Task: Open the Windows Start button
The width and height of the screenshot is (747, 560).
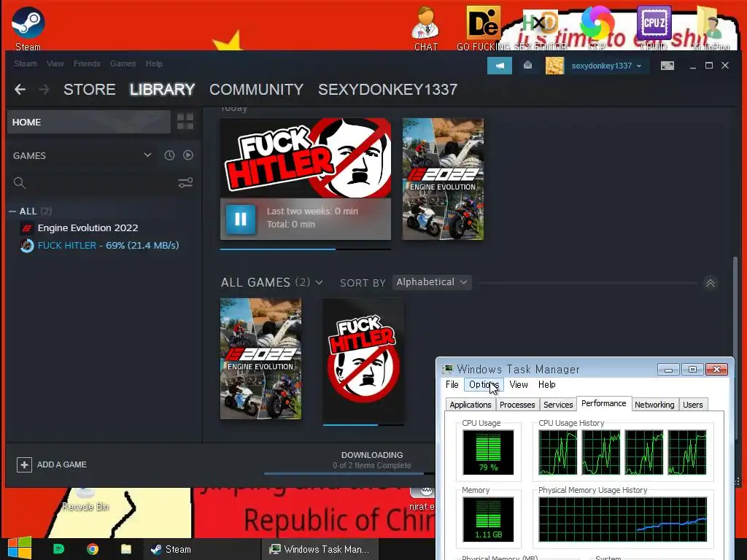Action: tap(20, 548)
